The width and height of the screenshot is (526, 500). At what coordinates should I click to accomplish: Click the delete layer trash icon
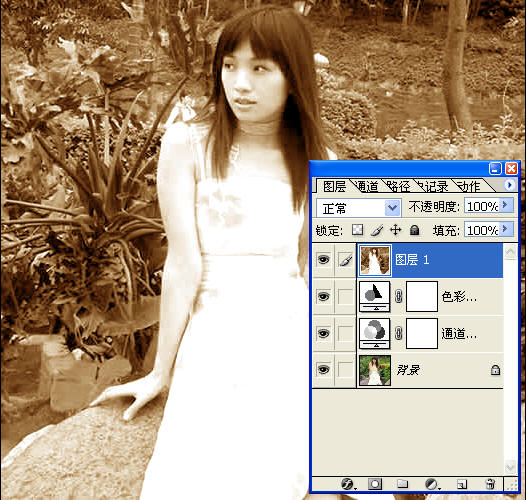490,484
